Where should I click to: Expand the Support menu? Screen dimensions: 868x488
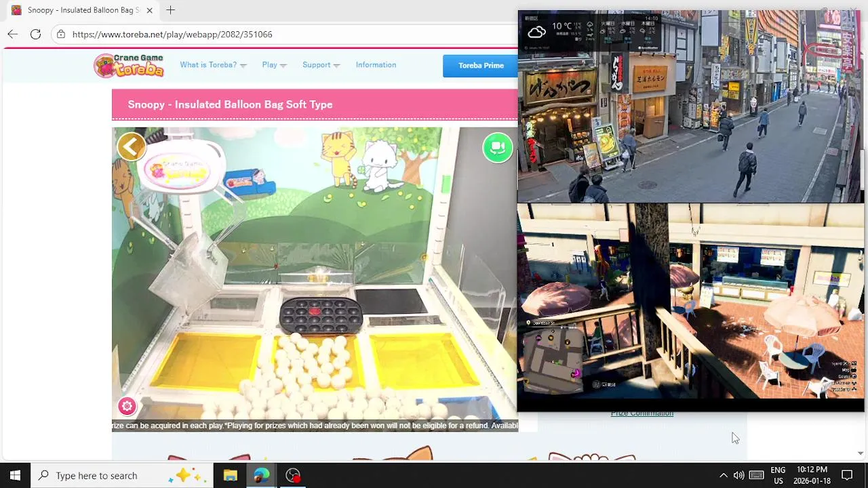pyautogui.click(x=321, y=65)
